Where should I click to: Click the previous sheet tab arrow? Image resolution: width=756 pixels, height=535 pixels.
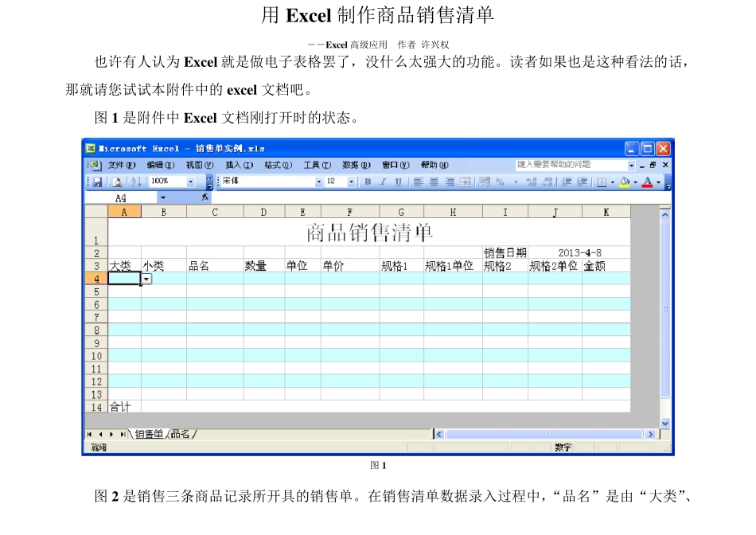click(x=100, y=434)
